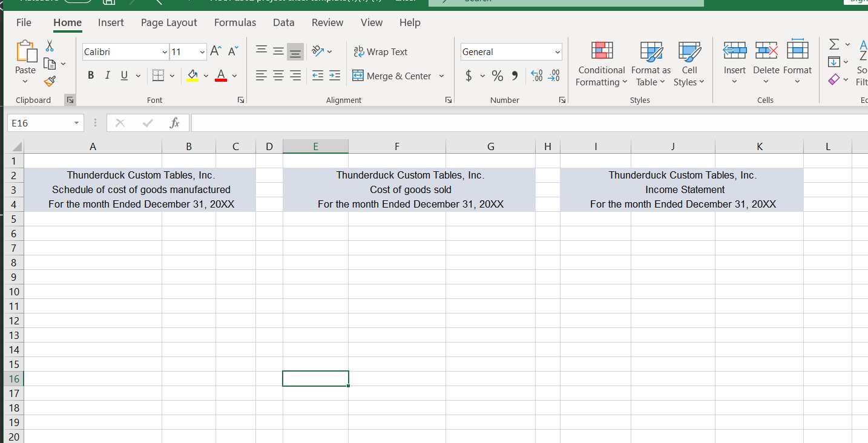Open the font size 11 dropdown
Screen dimensions: 868x443
(202, 52)
